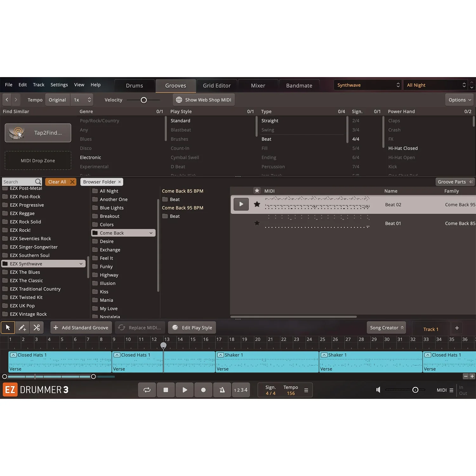Screen dimensions: 476x476
Task: Select the scissors cut tool
Action: point(37,327)
